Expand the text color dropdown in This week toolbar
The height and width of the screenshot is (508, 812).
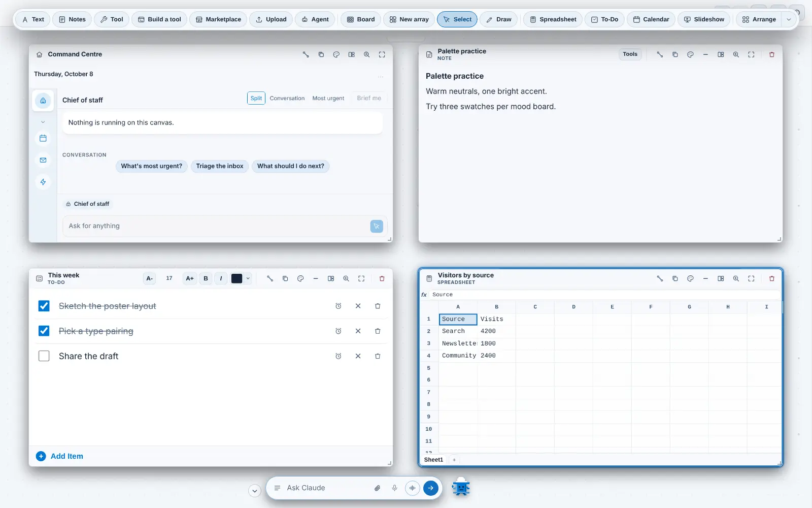coord(248,278)
